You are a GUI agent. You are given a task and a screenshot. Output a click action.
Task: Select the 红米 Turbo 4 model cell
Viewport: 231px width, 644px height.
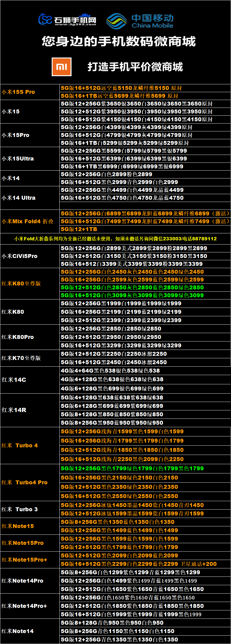(30, 445)
